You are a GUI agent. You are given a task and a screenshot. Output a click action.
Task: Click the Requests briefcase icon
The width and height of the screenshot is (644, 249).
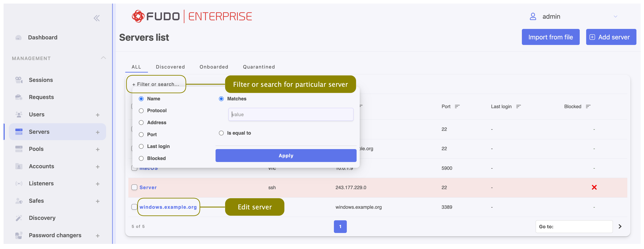pyautogui.click(x=19, y=97)
